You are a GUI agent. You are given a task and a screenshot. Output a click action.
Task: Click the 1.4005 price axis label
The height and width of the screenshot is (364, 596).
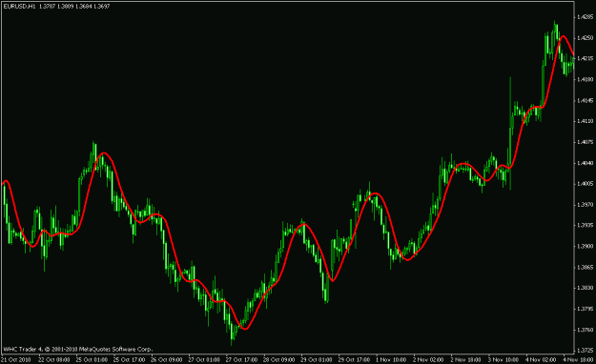pyautogui.click(x=585, y=184)
